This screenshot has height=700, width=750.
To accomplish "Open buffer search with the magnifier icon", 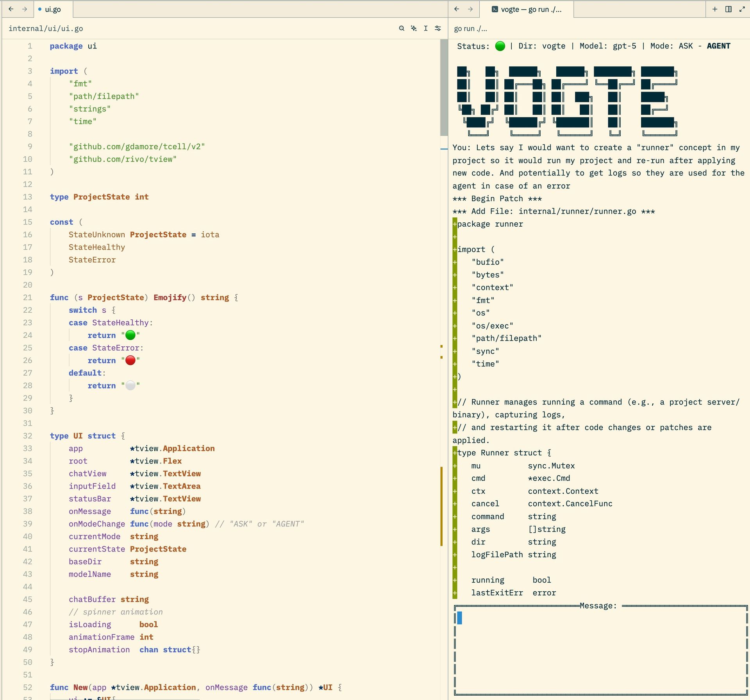I will tap(401, 29).
